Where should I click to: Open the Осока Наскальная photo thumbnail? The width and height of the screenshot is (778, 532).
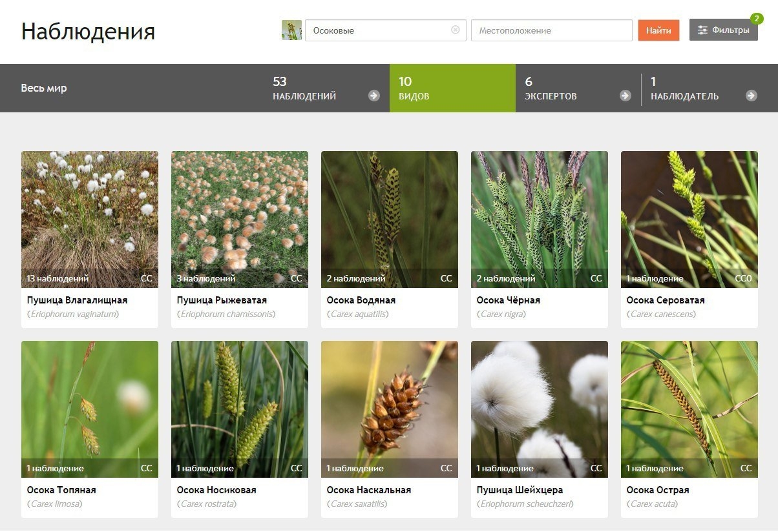click(389, 400)
